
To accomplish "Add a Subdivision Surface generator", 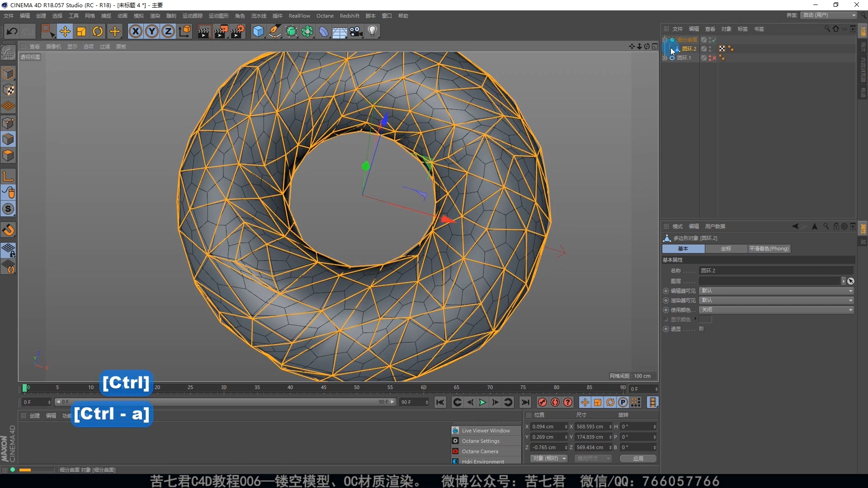I will pyautogui.click(x=291, y=31).
